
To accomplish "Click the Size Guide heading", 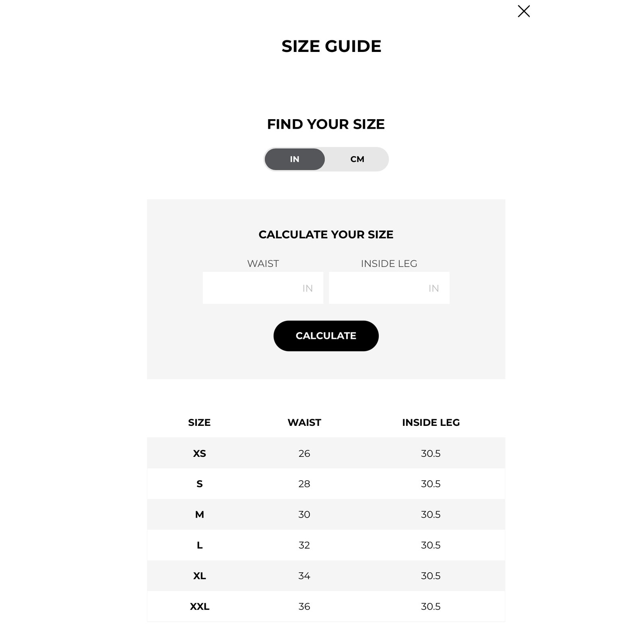I will click(331, 46).
